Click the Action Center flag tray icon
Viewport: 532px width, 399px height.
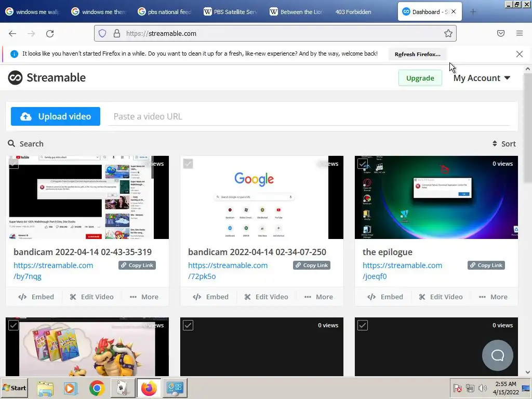(457, 388)
